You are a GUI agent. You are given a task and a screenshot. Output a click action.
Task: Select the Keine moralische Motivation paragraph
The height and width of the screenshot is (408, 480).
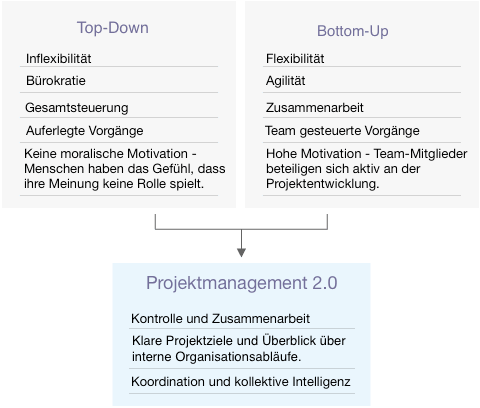[125, 169]
